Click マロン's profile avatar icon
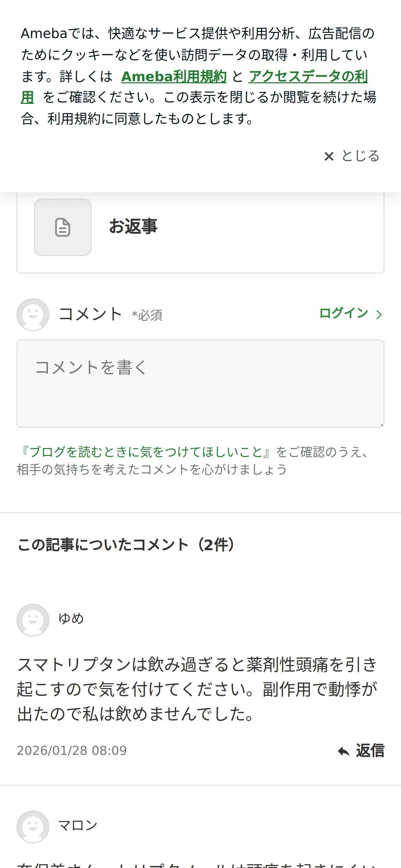 pos(33,827)
